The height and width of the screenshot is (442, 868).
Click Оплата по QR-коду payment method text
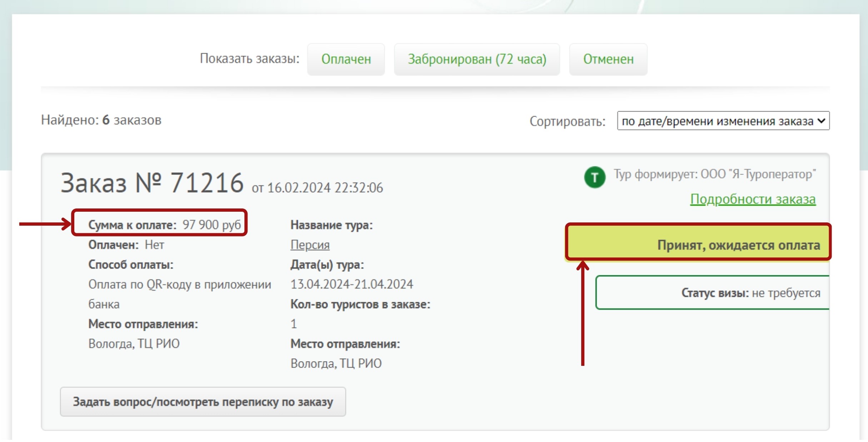[179, 284]
